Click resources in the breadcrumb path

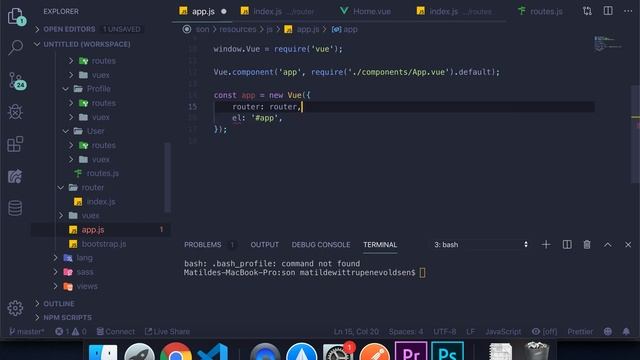238,29
